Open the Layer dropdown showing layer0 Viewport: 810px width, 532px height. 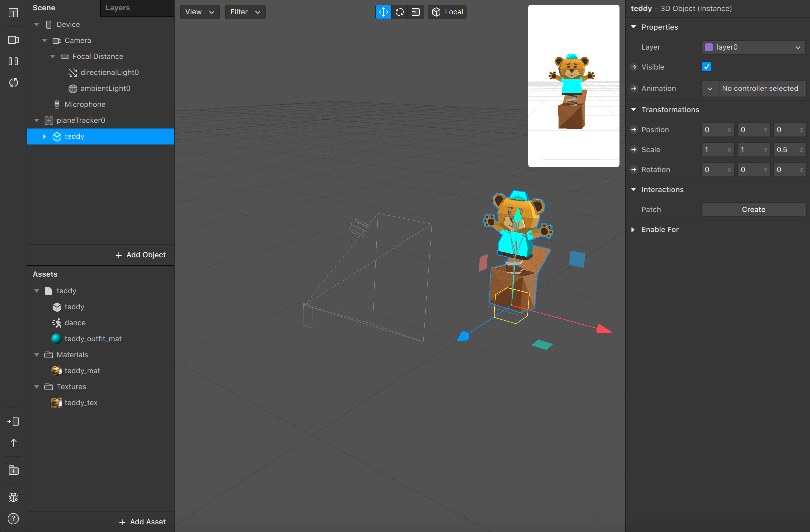click(753, 47)
